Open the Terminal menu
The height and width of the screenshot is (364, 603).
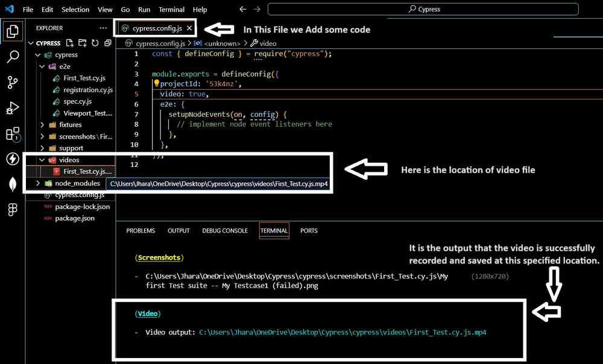click(171, 9)
